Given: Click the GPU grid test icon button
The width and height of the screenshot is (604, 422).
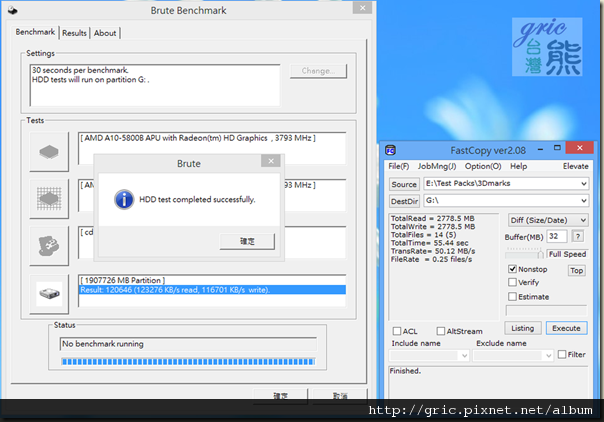Looking at the screenshot, I should [49, 199].
